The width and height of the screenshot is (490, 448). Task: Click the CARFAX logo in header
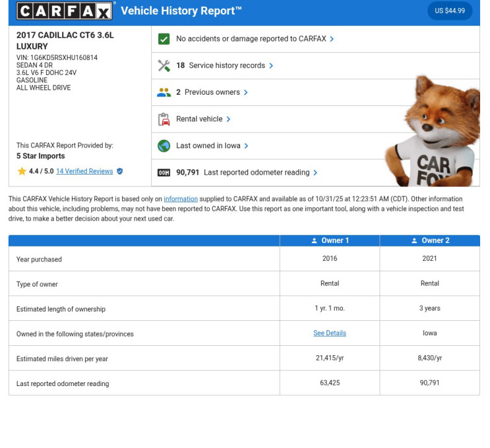point(65,11)
